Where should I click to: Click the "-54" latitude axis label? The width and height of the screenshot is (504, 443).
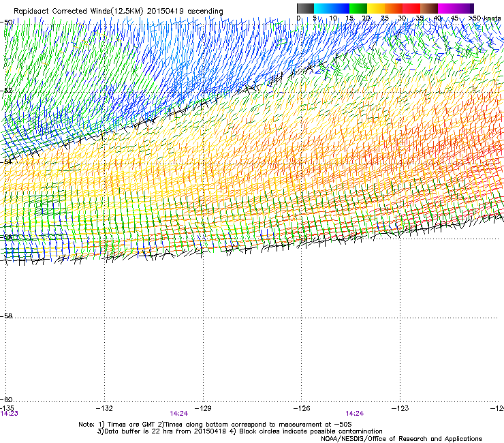(x=6, y=162)
